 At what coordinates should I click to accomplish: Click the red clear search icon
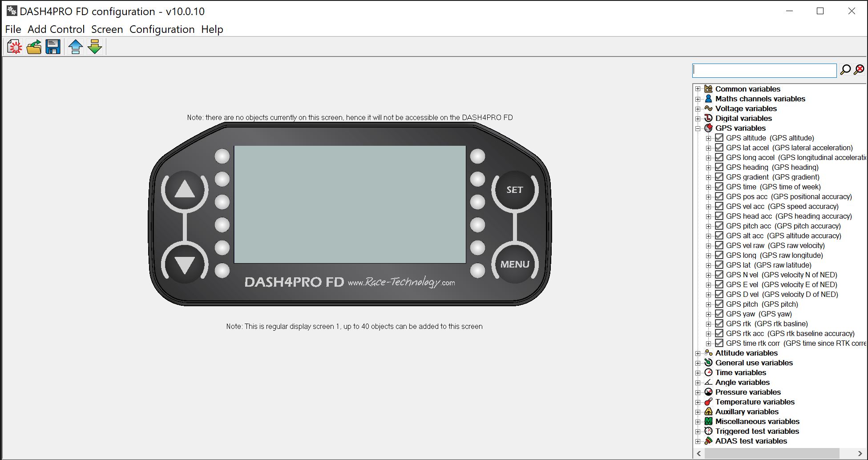[x=860, y=69]
